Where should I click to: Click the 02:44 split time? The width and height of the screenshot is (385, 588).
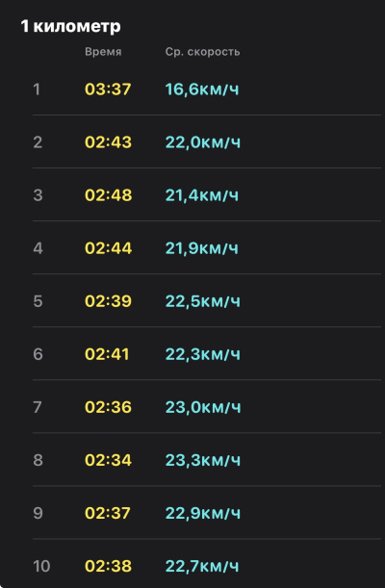click(x=109, y=248)
